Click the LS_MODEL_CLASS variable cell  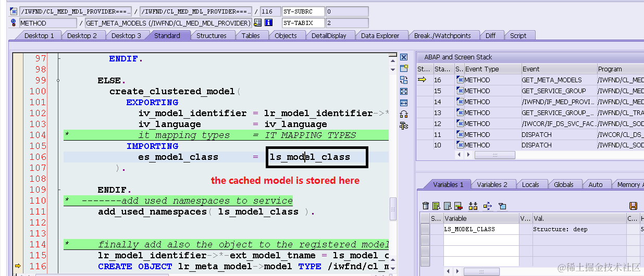click(480, 229)
